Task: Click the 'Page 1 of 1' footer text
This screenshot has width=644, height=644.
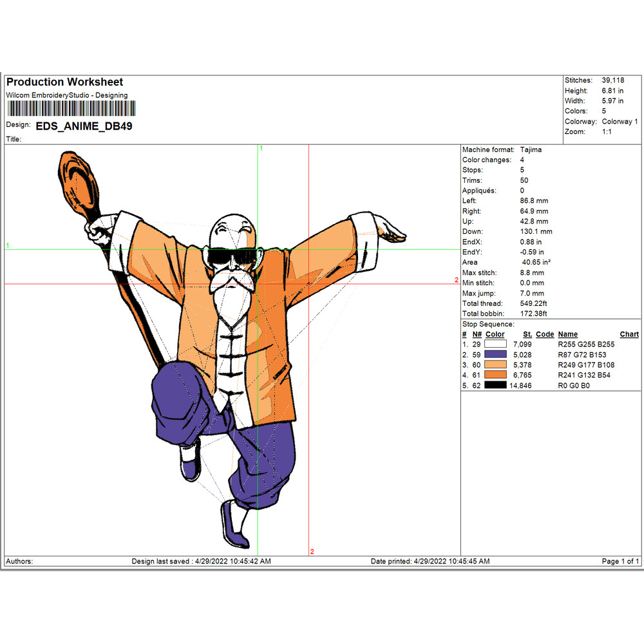Action: pos(620,562)
